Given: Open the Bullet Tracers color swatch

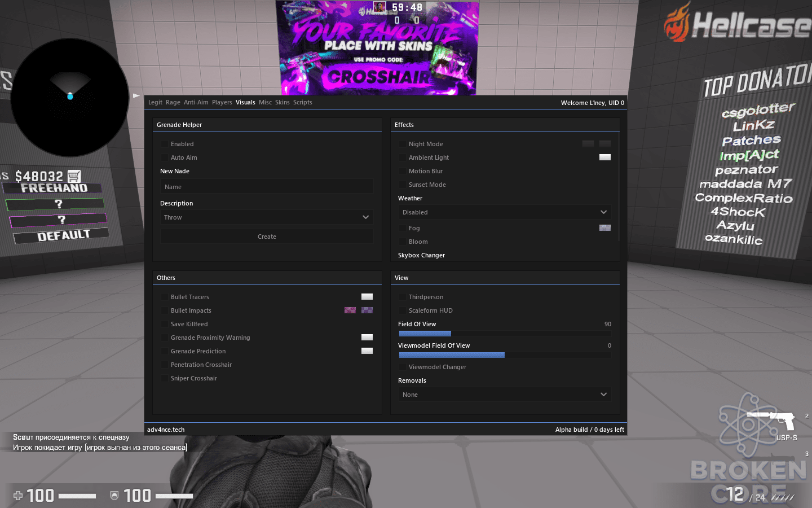Looking at the screenshot, I should pos(367,297).
